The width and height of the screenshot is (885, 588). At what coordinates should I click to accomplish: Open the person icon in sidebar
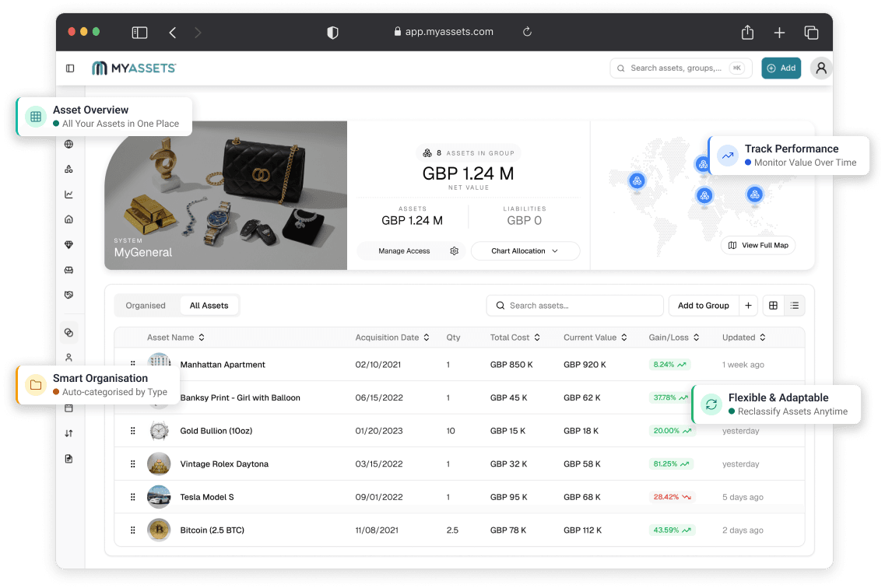[x=68, y=358]
